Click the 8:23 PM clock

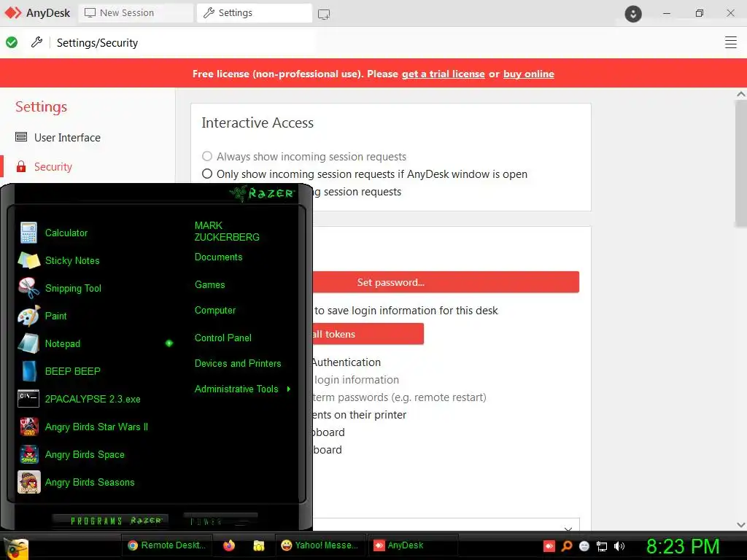[682, 546]
